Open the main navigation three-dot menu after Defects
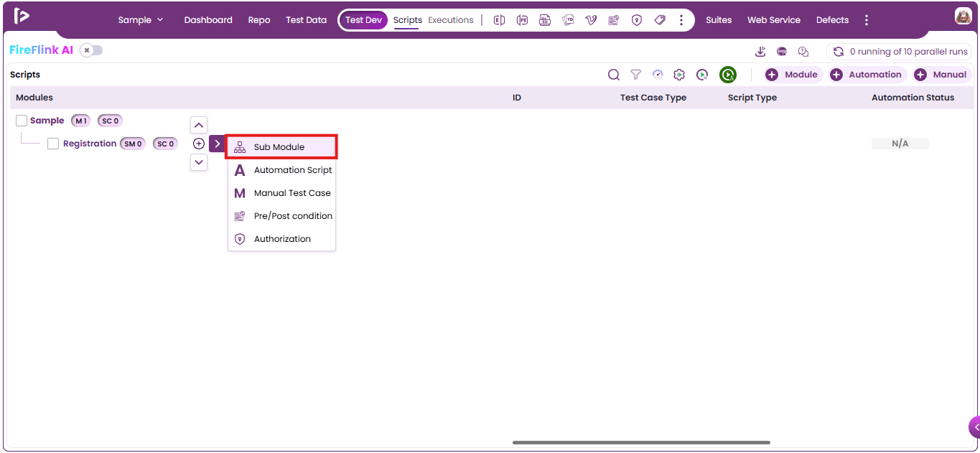Screen dimensions: 980x453 867,20
